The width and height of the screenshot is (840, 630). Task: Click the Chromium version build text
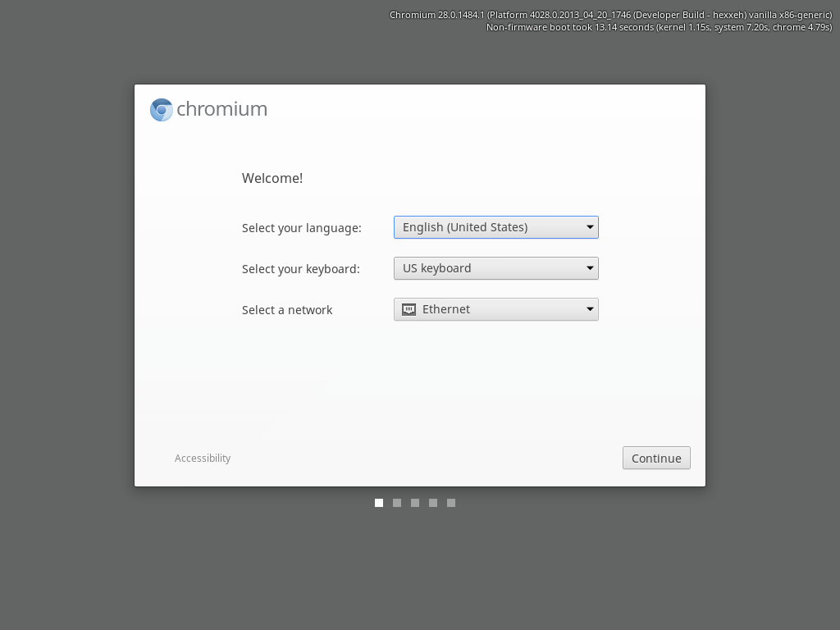pyautogui.click(x=610, y=15)
